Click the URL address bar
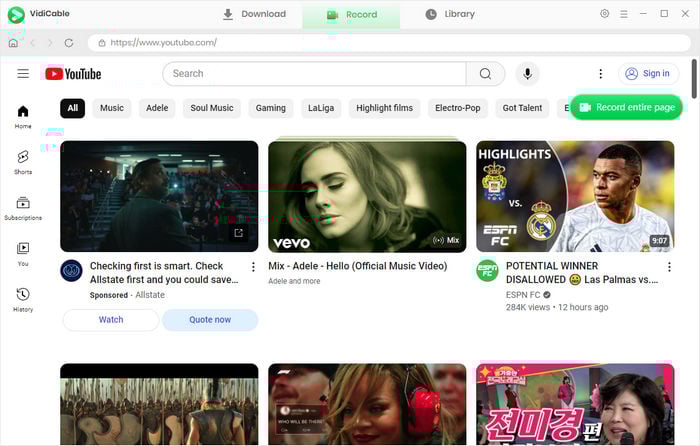This screenshot has width=700, height=446. 389,43
